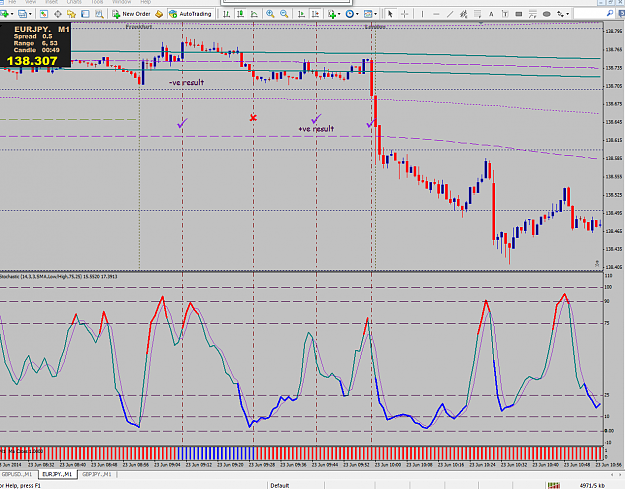Open the Indicators list icon

click(x=332, y=14)
